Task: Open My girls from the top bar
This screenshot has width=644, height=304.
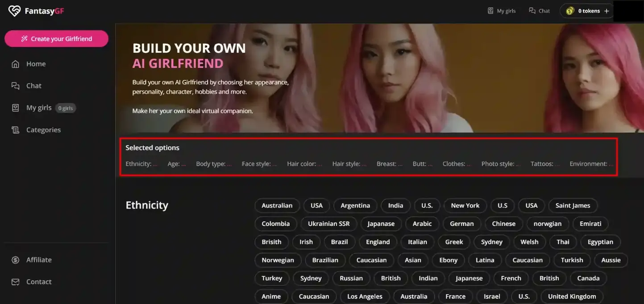Action: (x=502, y=10)
